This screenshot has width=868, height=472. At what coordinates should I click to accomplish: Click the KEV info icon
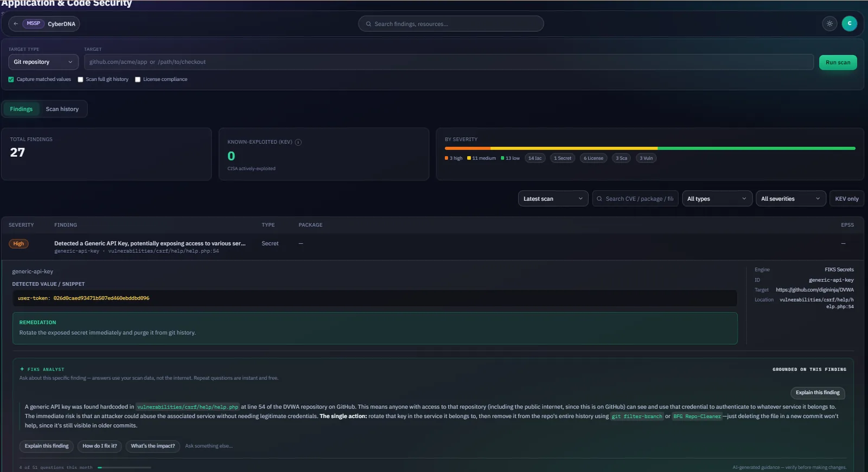(298, 142)
